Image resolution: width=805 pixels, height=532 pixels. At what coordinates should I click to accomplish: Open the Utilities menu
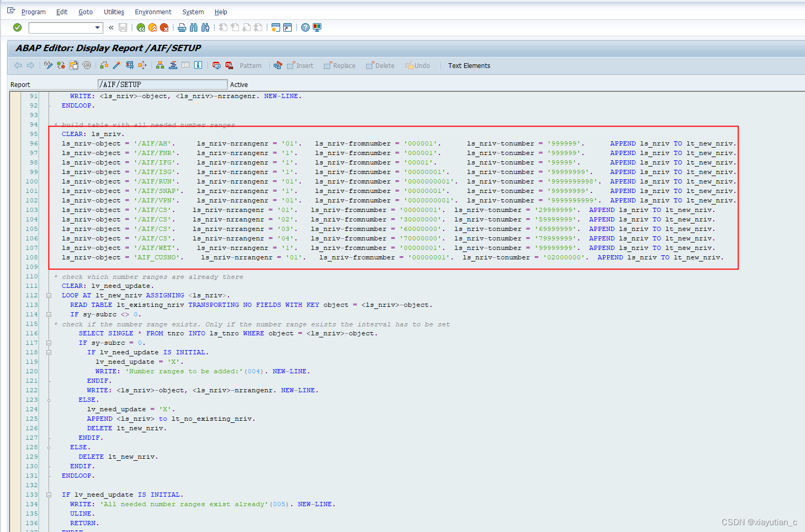click(113, 12)
